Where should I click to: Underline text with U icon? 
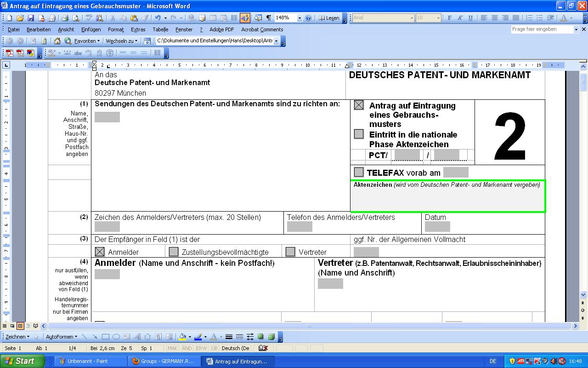[x=470, y=18]
